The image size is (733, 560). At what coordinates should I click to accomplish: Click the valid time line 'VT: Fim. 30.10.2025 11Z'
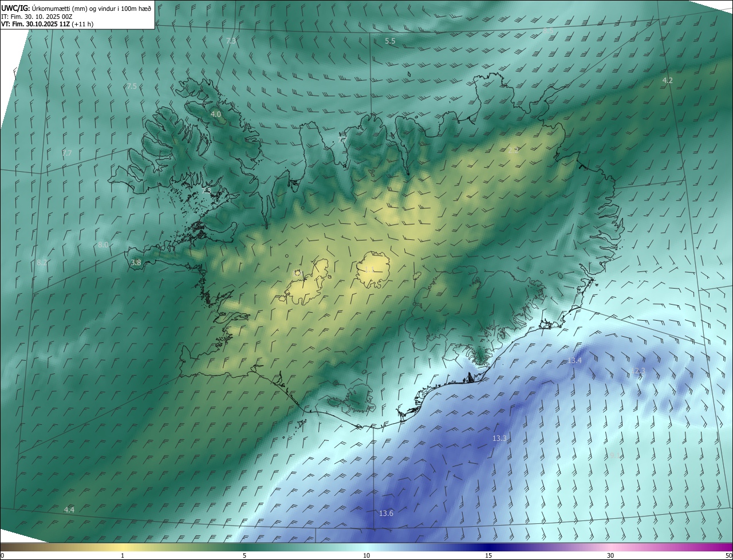tap(35, 24)
